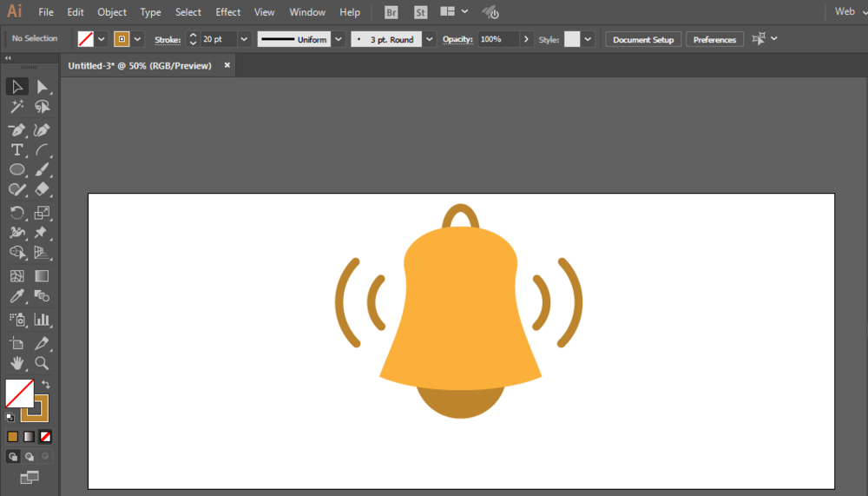Open the stroke weight dropdown
Image resolution: width=868 pixels, height=496 pixels.
tap(244, 39)
